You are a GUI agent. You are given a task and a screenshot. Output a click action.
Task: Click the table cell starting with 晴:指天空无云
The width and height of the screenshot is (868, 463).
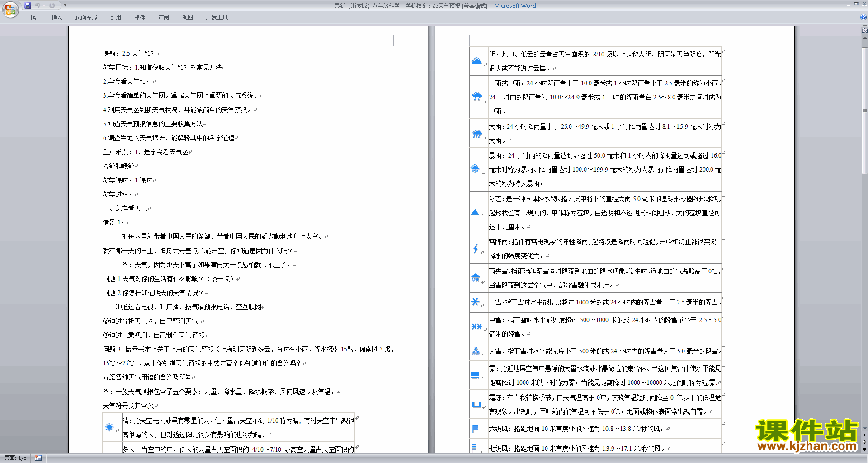pos(238,427)
